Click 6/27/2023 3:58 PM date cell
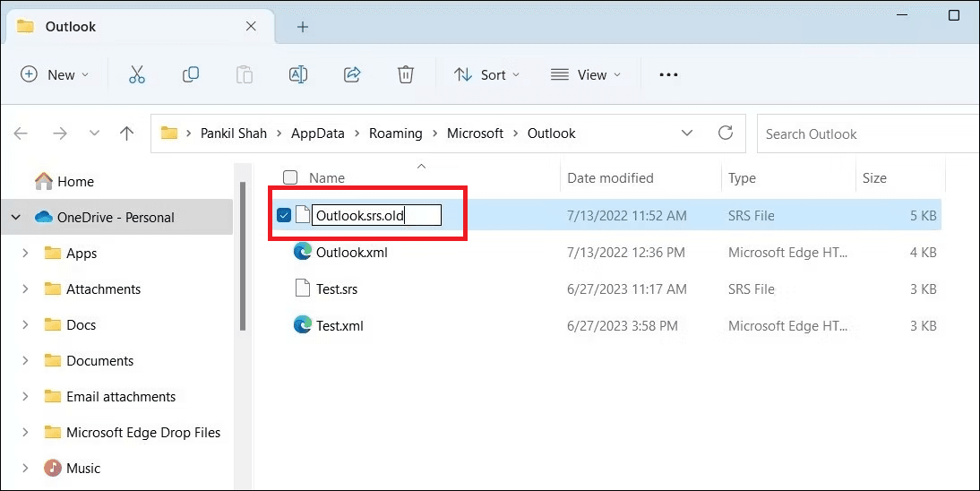 tap(622, 325)
